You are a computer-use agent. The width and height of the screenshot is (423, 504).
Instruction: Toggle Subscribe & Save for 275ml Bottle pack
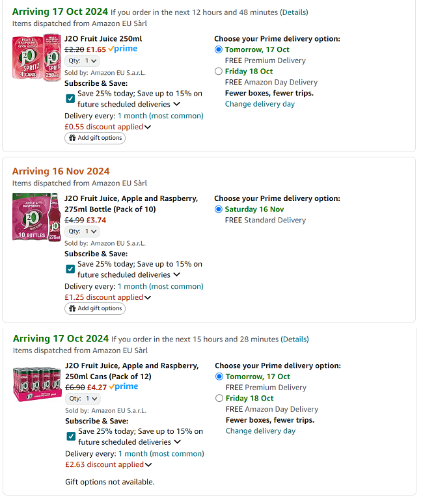[x=70, y=269]
